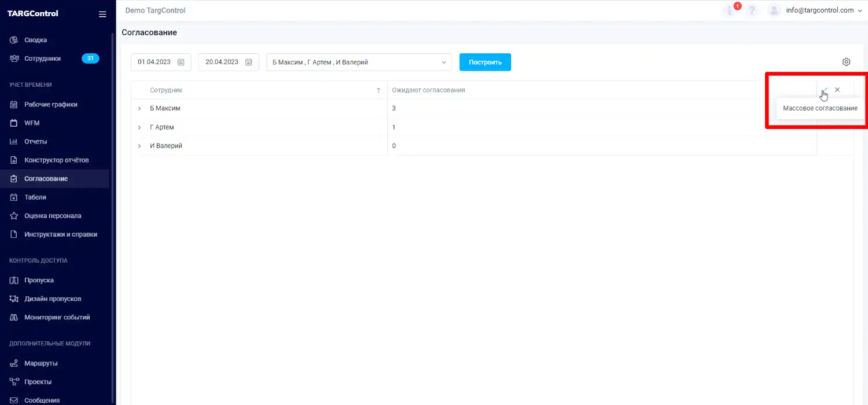Image resolution: width=868 pixels, height=405 pixels.
Task: Click the Построить button
Action: tap(485, 62)
